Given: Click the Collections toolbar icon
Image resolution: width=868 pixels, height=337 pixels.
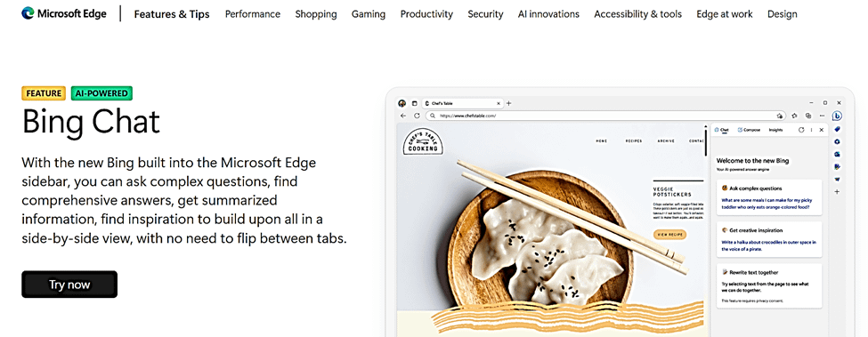Looking at the screenshot, I should click(808, 116).
